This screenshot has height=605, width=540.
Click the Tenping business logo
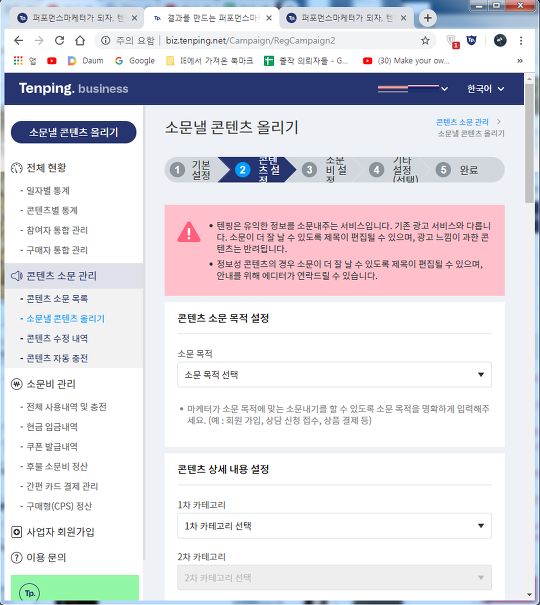tap(73, 88)
